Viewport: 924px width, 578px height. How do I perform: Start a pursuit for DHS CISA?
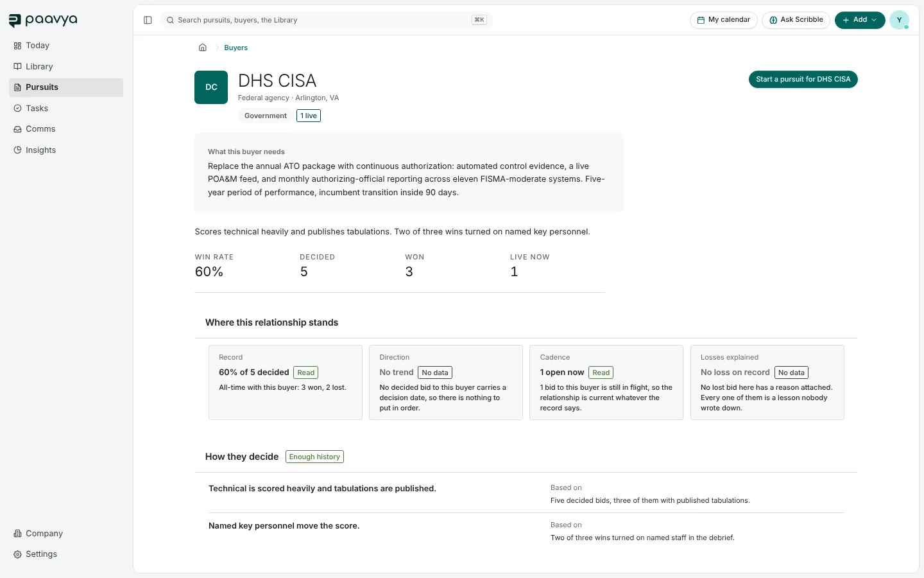click(x=803, y=80)
